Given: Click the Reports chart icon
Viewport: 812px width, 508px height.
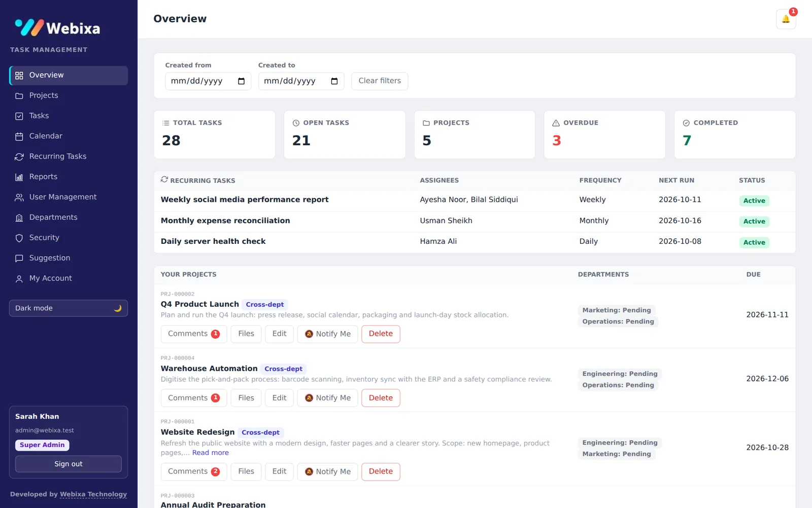Looking at the screenshot, I should coord(19,177).
